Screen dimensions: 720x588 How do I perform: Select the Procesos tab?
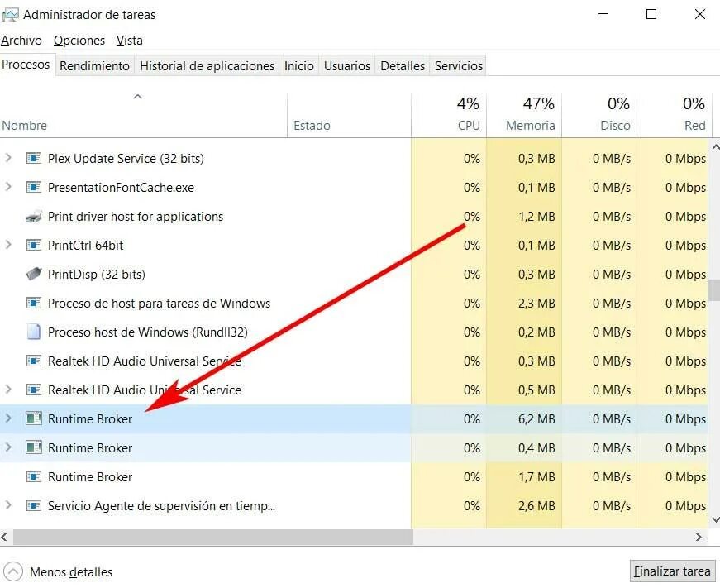coord(26,65)
